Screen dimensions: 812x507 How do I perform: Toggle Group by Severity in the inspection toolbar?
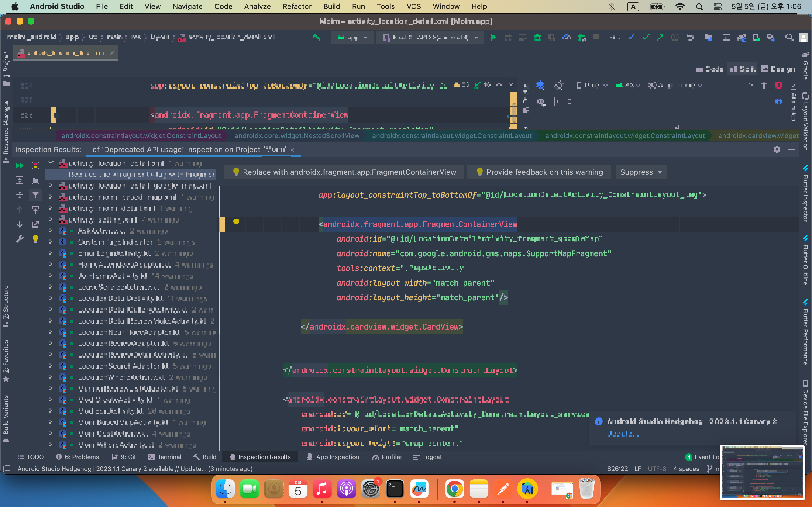click(x=35, y=166)
